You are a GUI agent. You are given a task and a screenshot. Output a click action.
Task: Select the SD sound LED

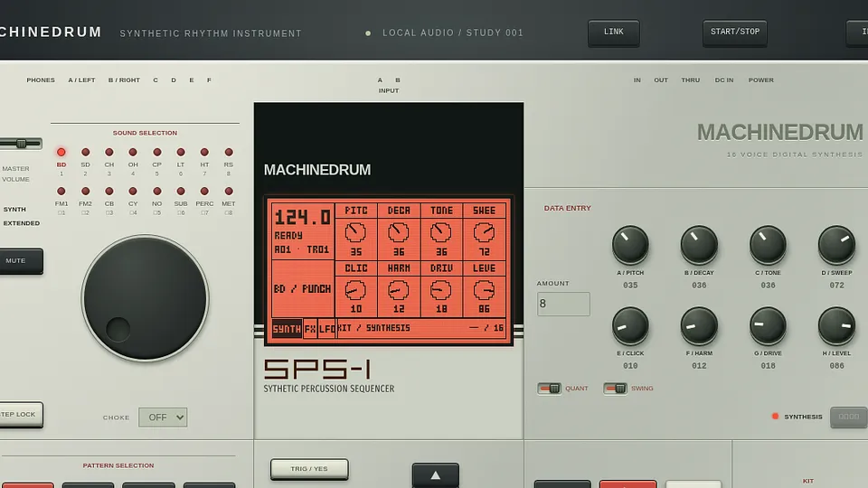pyautogui.click(x=85, y=152)
